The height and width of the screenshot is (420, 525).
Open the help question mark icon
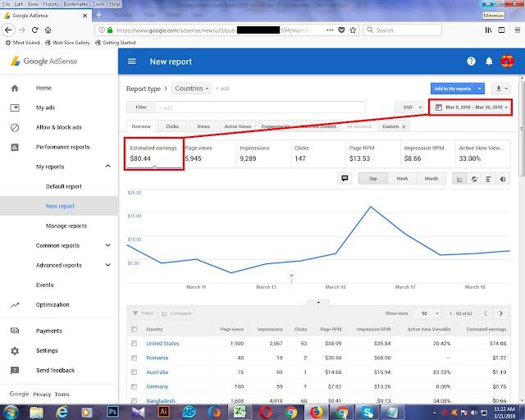point(471,62)
